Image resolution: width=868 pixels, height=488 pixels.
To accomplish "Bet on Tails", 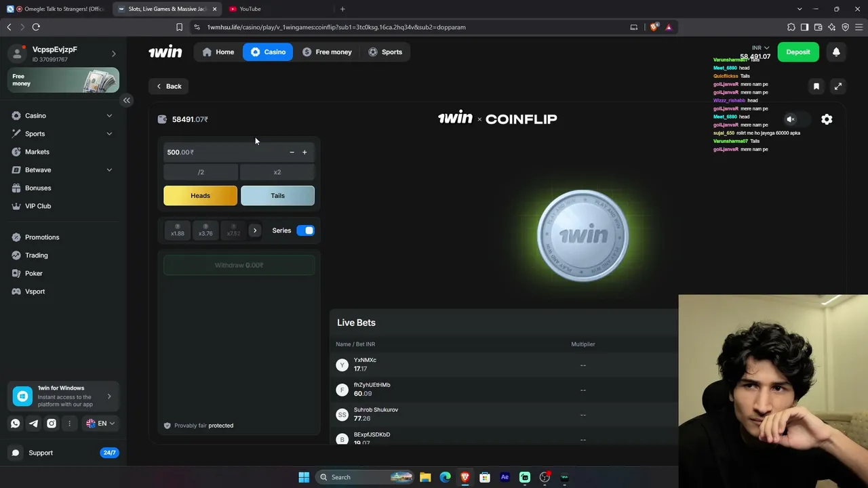I will [x=277, y=196].
